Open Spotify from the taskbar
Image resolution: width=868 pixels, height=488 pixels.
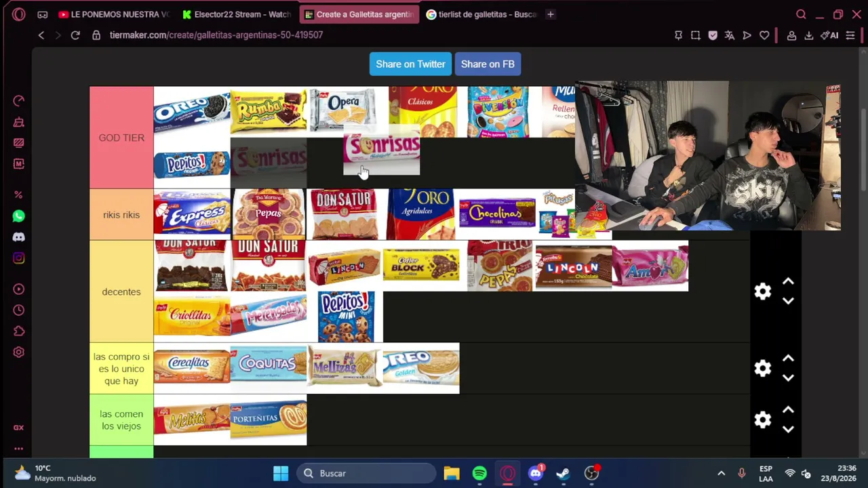point(479,473)
